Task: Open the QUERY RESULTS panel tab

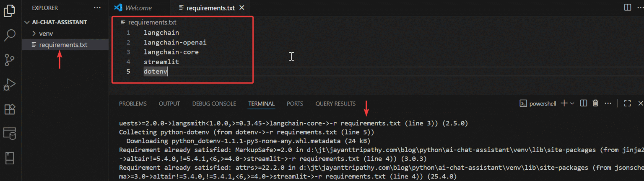Action: [335, 103]
